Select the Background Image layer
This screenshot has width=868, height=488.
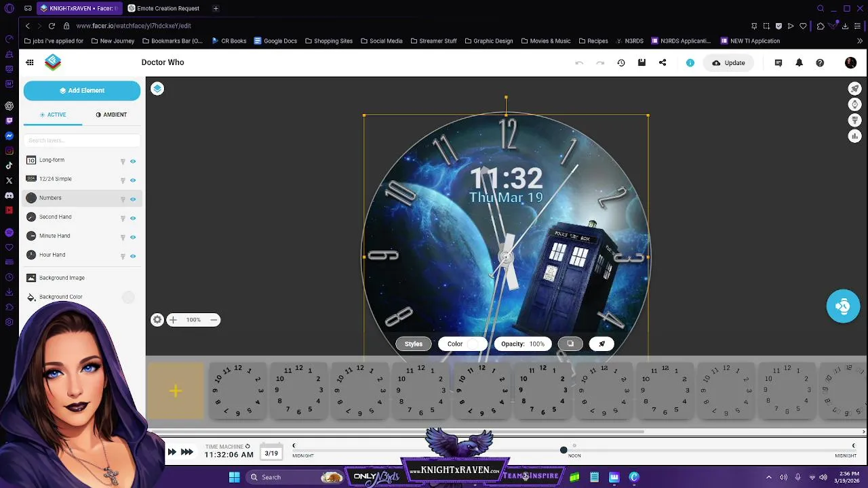click(x=82, y=278)
